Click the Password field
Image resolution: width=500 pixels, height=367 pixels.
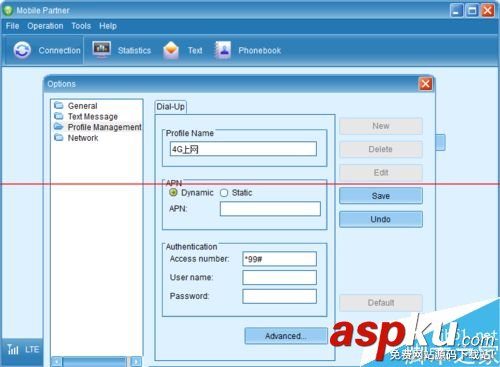279,296
